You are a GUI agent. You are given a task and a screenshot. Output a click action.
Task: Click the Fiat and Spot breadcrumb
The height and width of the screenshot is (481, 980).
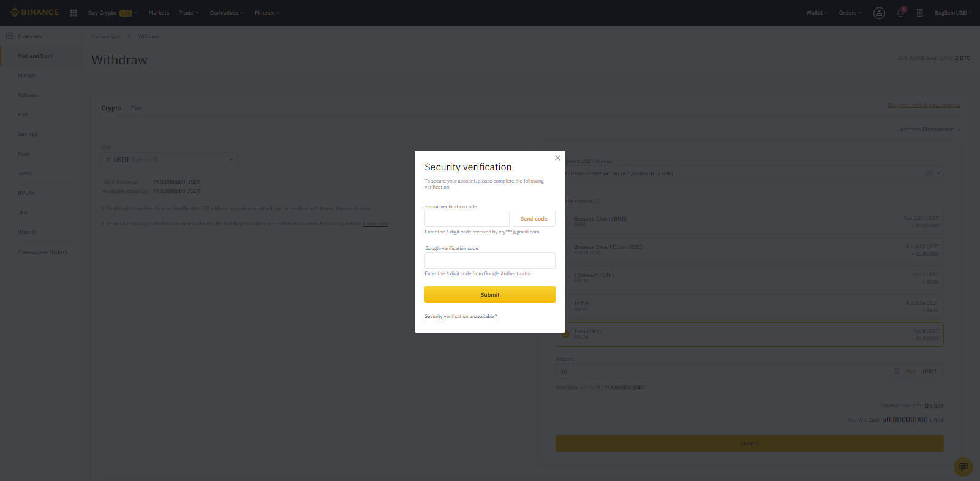(106, 36)
